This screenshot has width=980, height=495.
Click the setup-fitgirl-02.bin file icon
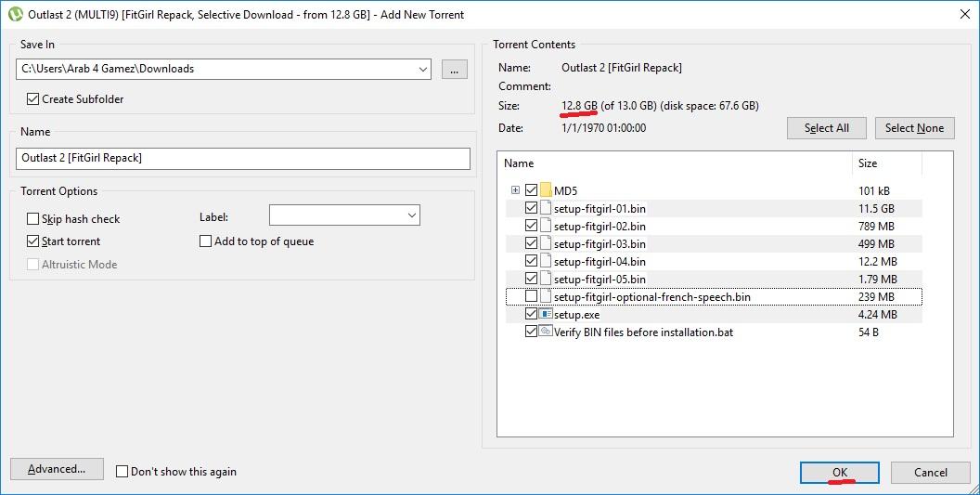tap(546, 226)
